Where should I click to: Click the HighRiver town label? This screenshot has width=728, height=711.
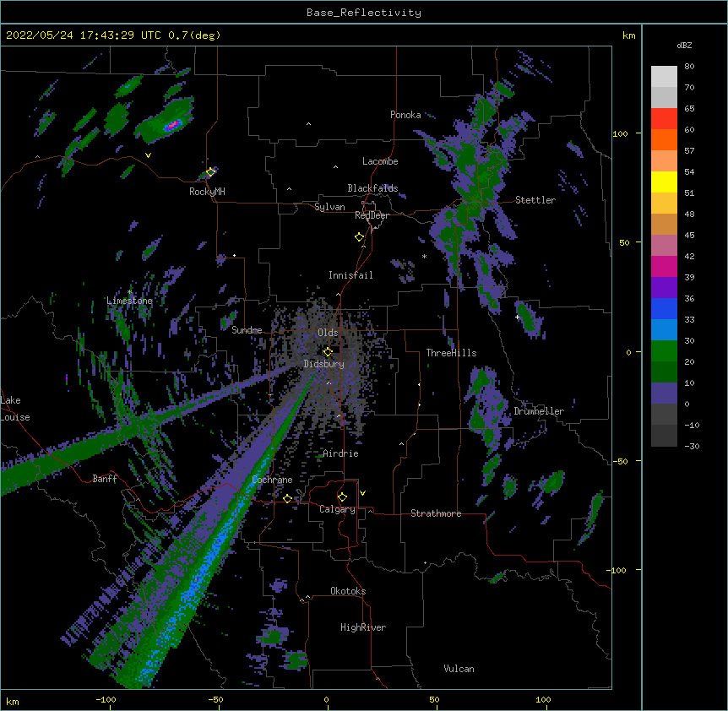[x=363, y=627]
